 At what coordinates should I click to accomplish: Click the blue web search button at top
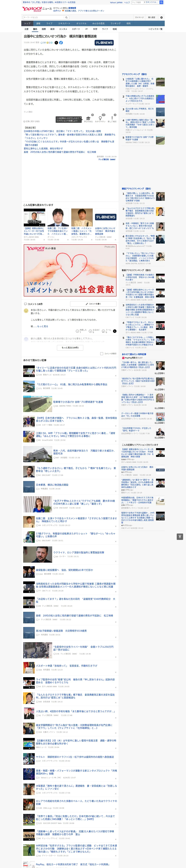click(x=161, y=2)
